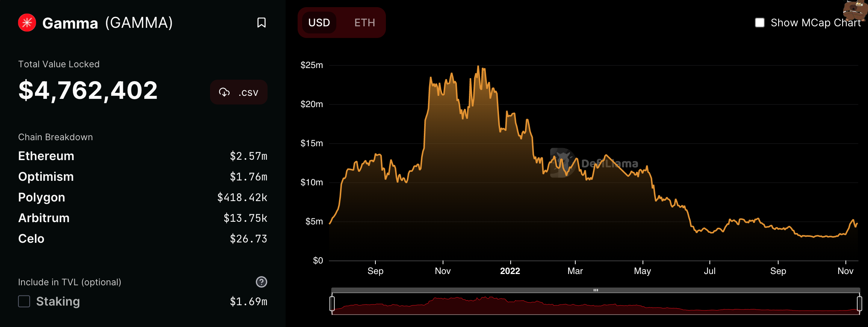This screenshot has width=868, height=327.
Task: Click the $1.76m Optimism value
Action: click(248, 177)
